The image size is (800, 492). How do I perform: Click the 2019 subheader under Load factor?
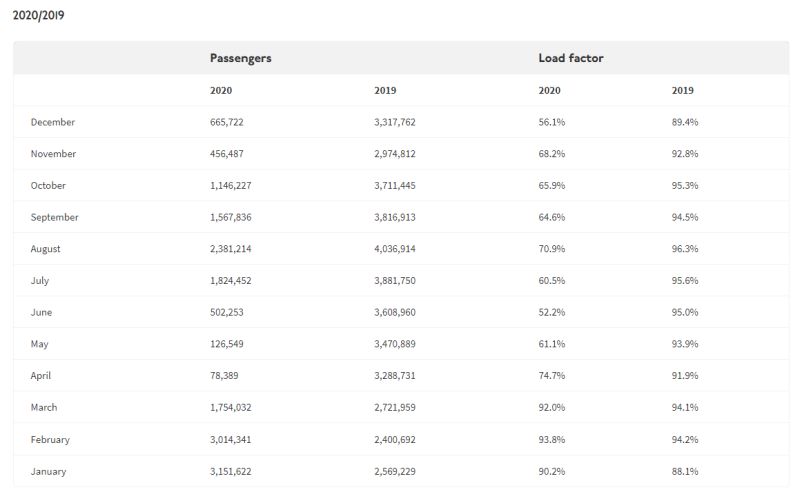[682, 90]
